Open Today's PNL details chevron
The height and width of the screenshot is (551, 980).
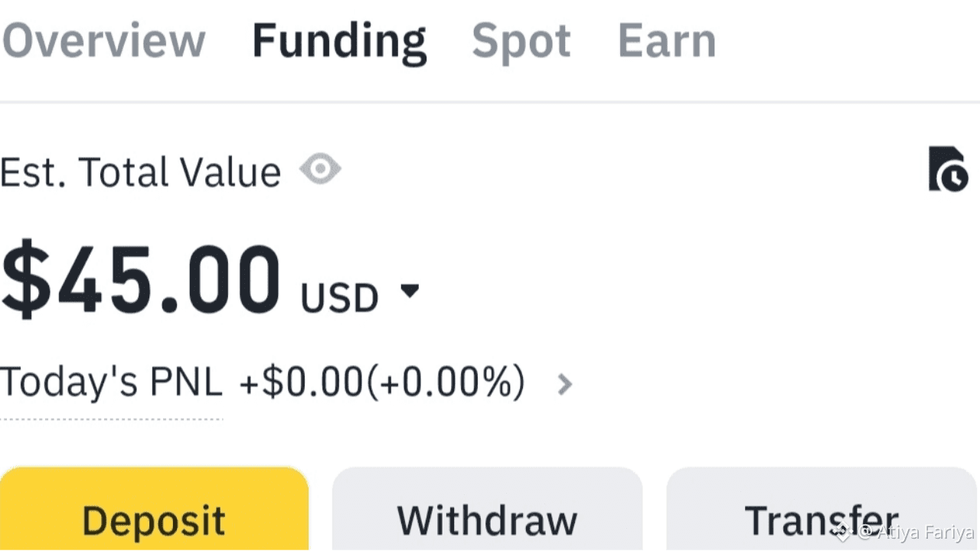click(564, 383)
